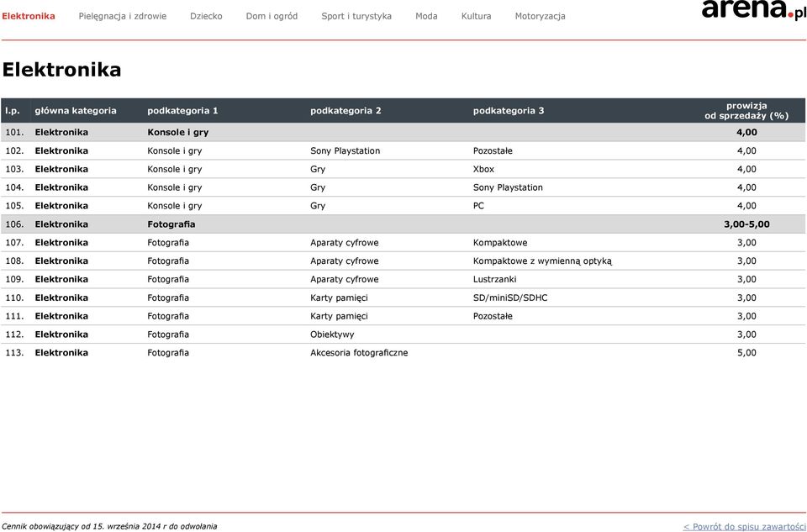Click Aparaty cyfrowe in row 107
Viewport: 807px width, 532px height.
pos(345,242)
